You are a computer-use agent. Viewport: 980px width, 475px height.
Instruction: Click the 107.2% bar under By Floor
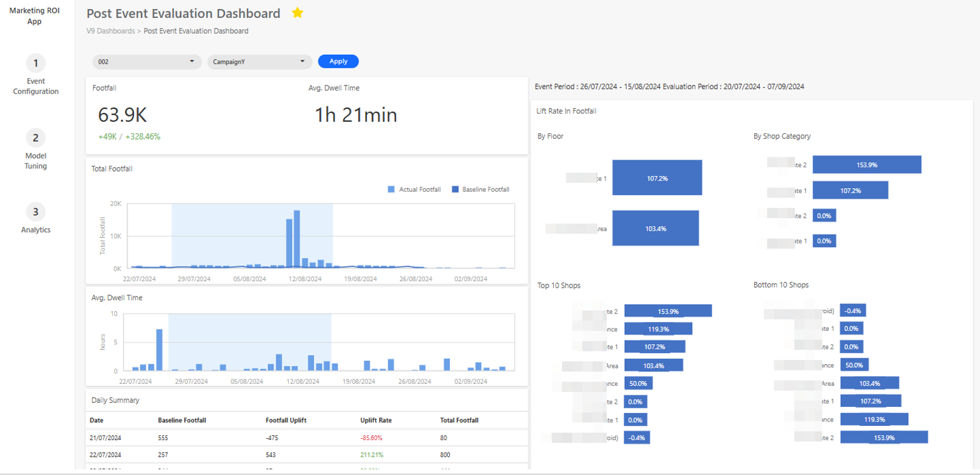[x=657, y=178]
